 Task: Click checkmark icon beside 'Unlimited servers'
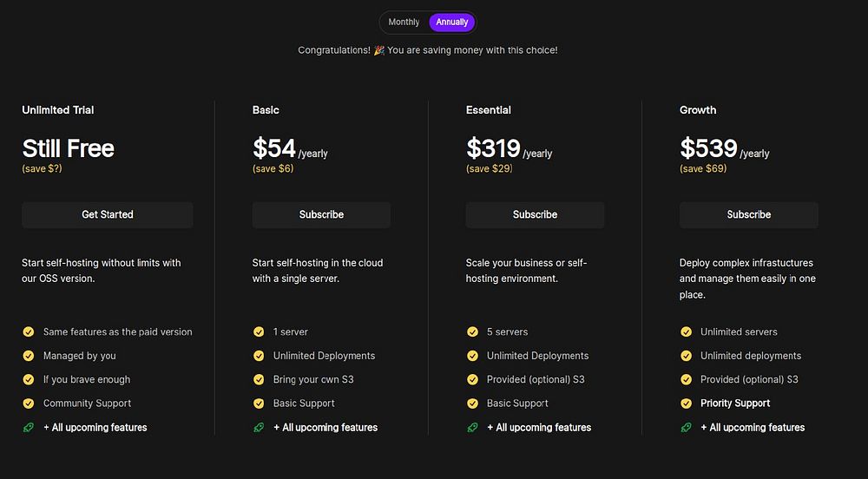point(686,331)
